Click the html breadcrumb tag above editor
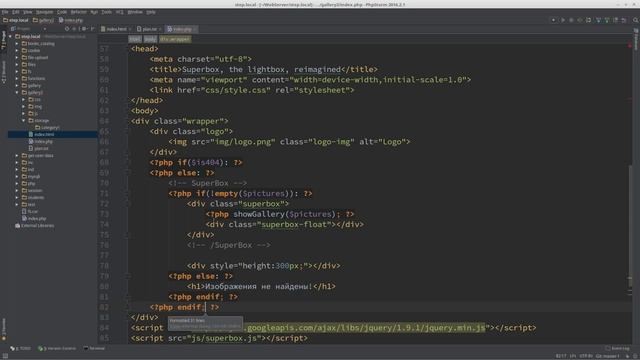Image resolution: width=640 pixels, height=360 pixels. pyautogui.click(x=135, y=39)
